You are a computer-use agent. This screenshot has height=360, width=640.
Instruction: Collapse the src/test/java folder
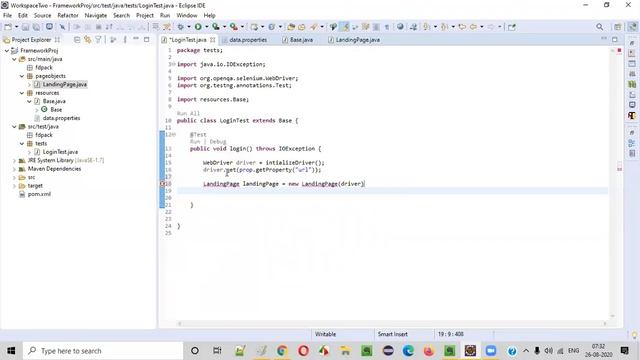coord(14,127)
